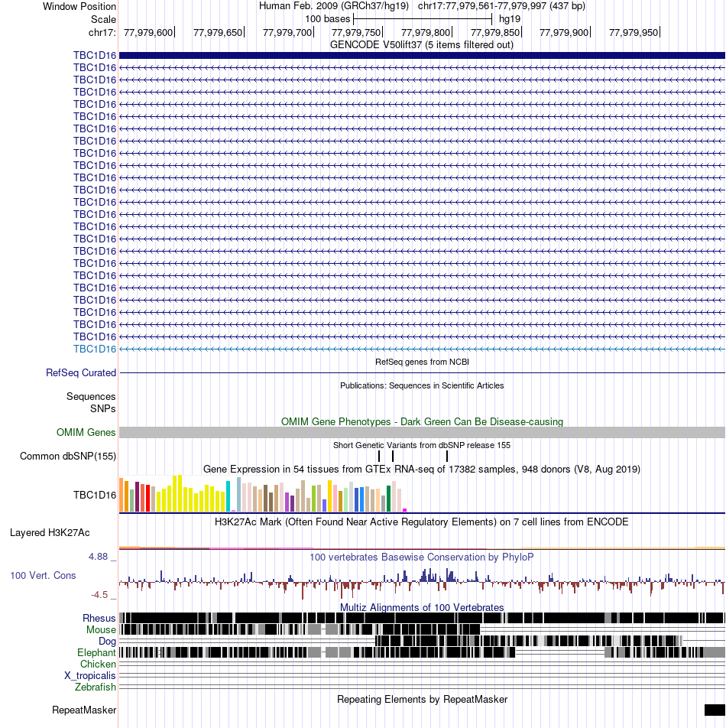Click the Rhesus alignment label

[x=99, y=619]
